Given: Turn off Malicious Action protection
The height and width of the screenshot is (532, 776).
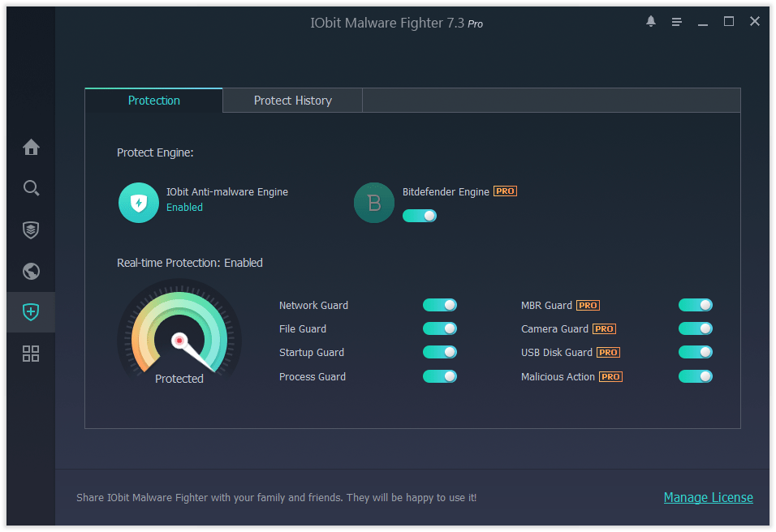Looking at the screenshot, I should click(695, 376).
